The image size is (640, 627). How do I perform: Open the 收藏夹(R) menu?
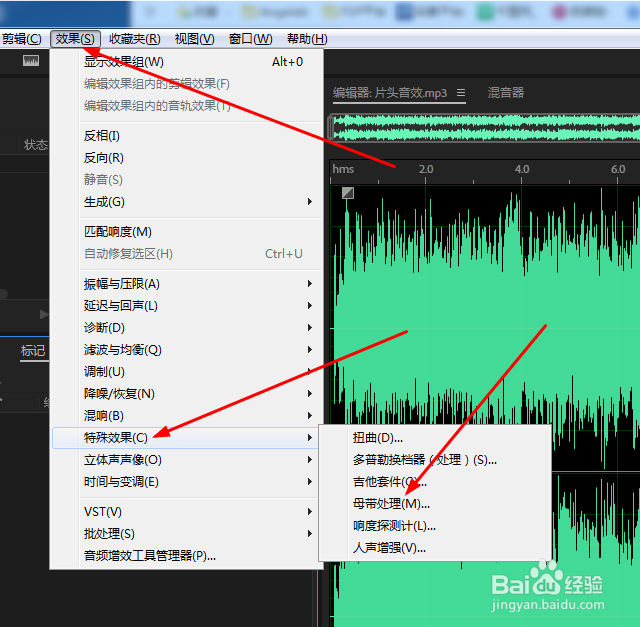pos(135,39)
